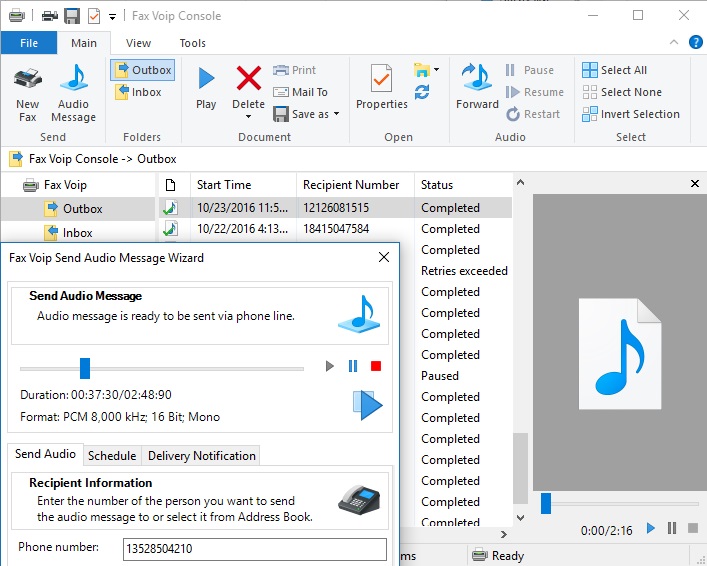Select the row with recipient 12126081515
The height and width of the screenshot is (566, 707).
(x=335, y=208)
